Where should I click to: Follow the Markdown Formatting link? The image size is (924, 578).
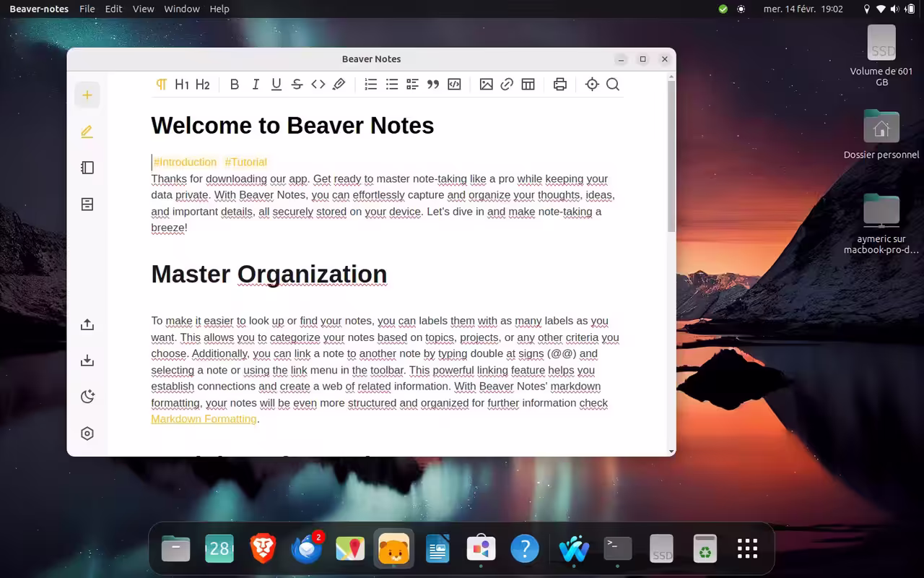204,419
